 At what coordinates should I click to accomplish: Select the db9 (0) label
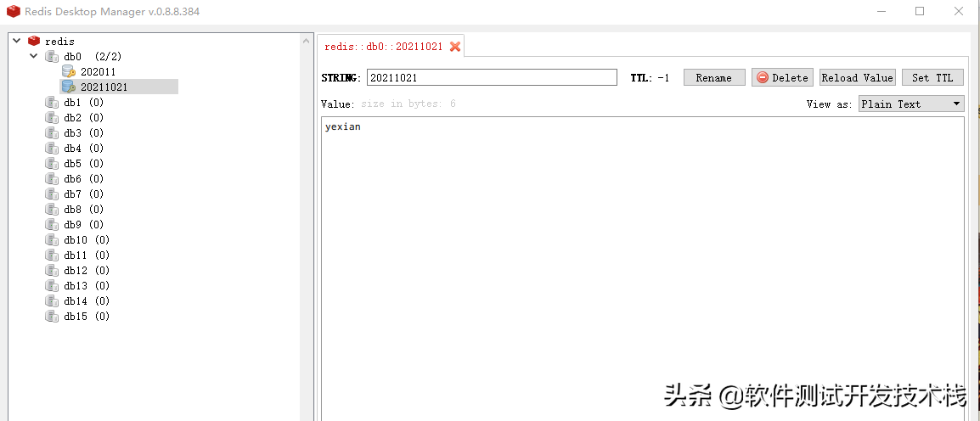point(84,225)
